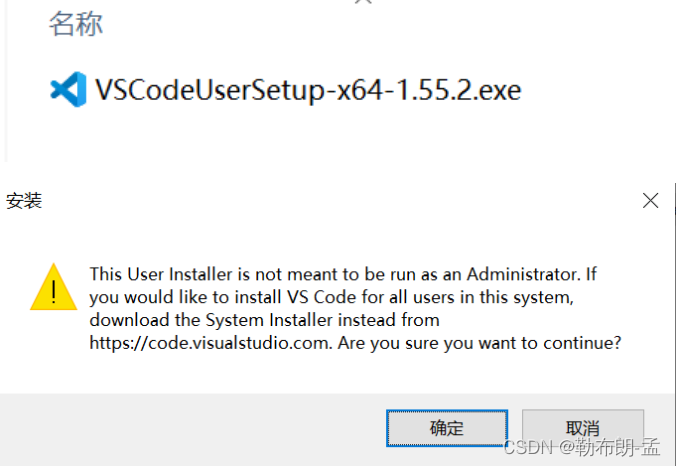Screen dimensions: 676x466
Task: Click the "install VS Code for all users" line
Action: pos(330,297)
